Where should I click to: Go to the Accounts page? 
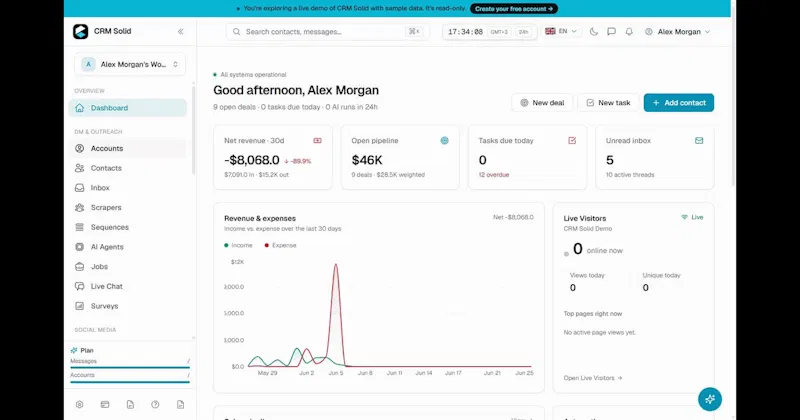click(x=128, y=149)
